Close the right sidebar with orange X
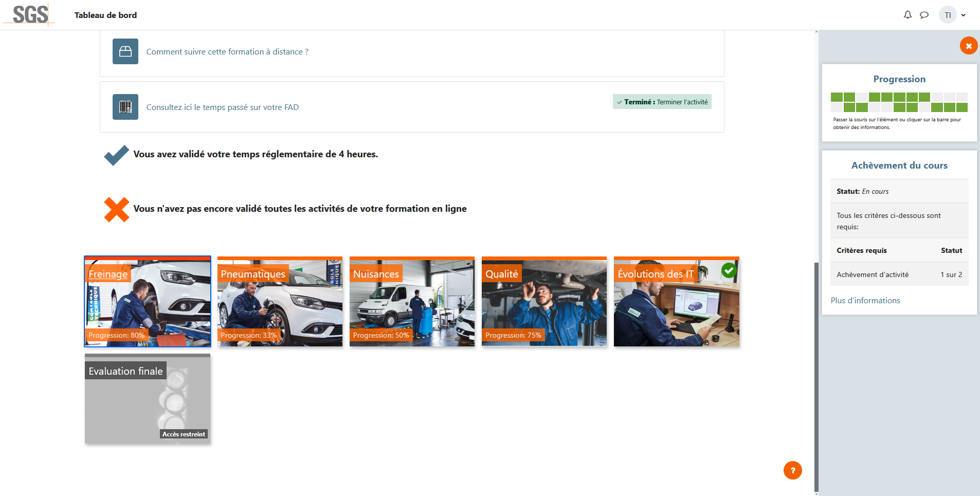Image resolution: width=980 pixels, height=496 pixels. (968, 46)
